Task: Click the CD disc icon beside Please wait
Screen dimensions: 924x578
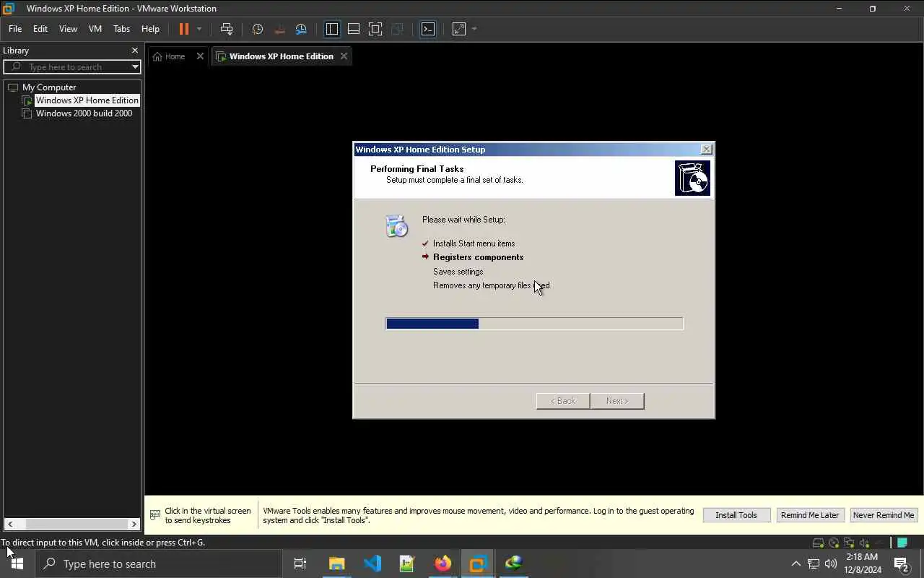Action: pos(396,226)
